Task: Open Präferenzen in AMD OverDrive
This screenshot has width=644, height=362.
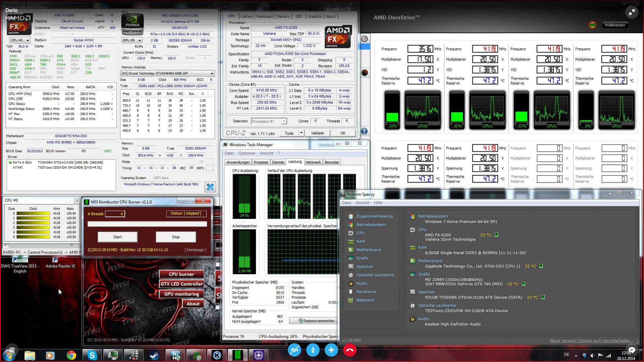Action: click(615, 25)
